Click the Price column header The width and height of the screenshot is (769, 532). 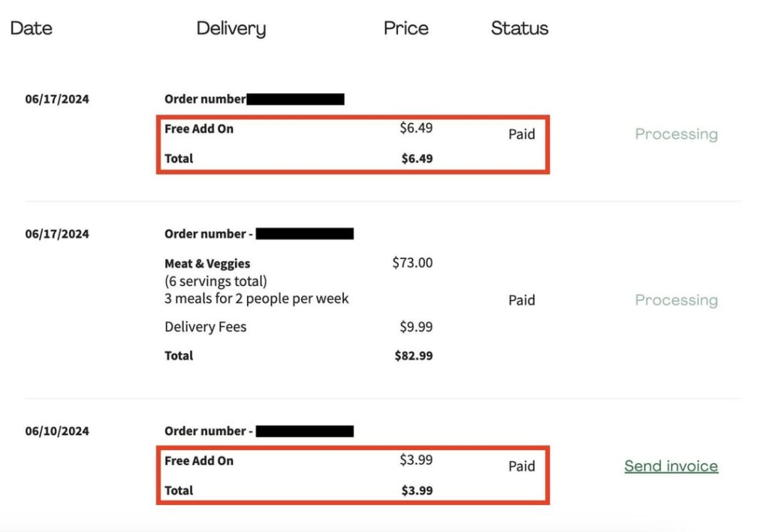coord(406,28)
